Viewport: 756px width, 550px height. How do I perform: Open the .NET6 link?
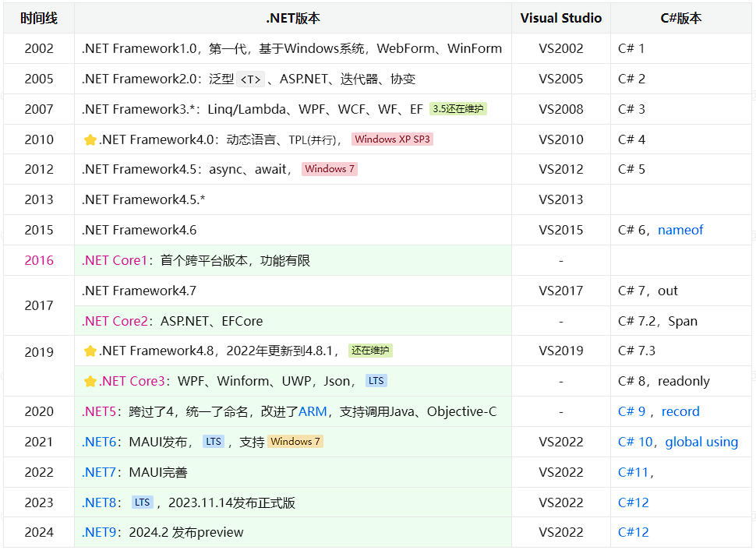point(99,442)
